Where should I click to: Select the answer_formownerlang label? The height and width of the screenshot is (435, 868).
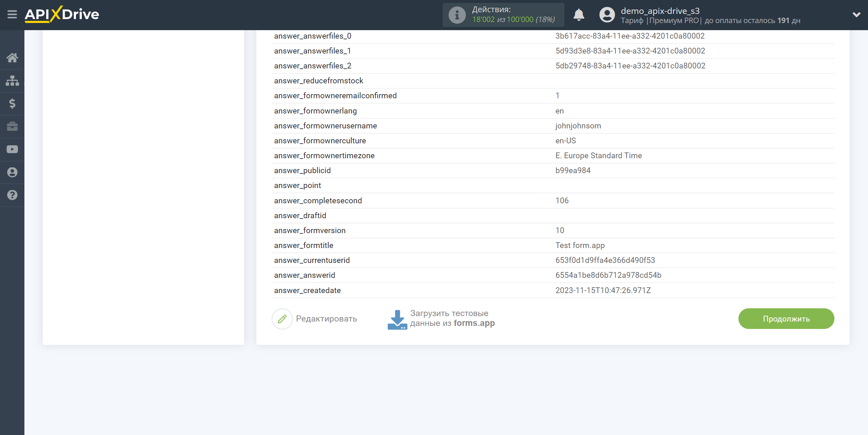[x=315, y=111]
